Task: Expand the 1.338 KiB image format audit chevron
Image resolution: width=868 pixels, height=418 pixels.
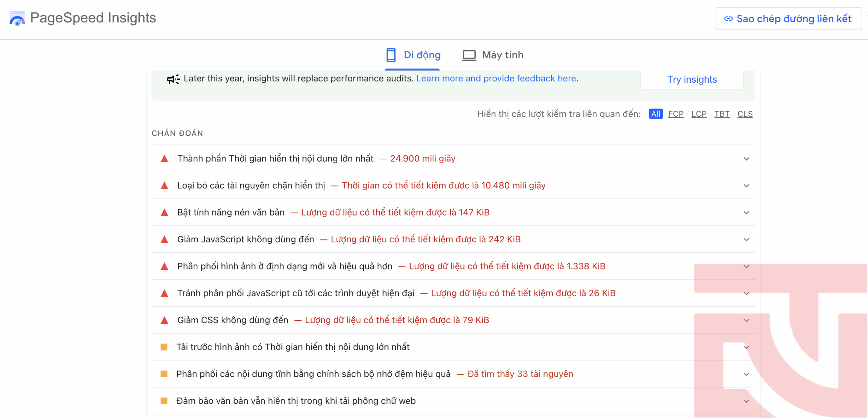Action: pyautogui.click(x=746, y=266)
